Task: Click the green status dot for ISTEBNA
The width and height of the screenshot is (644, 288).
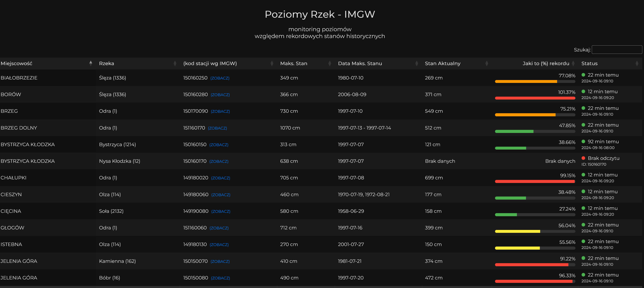Action: 583,241
